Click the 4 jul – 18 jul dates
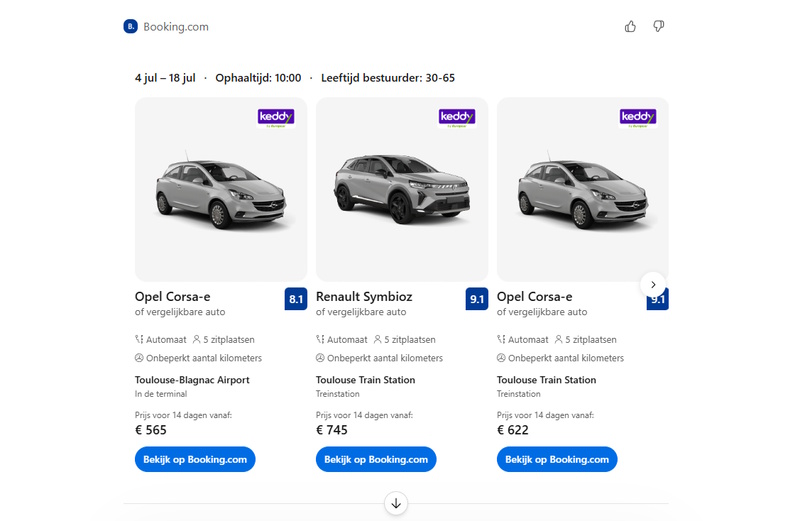This screenshot has width=800, height=521. pos(165,78)
